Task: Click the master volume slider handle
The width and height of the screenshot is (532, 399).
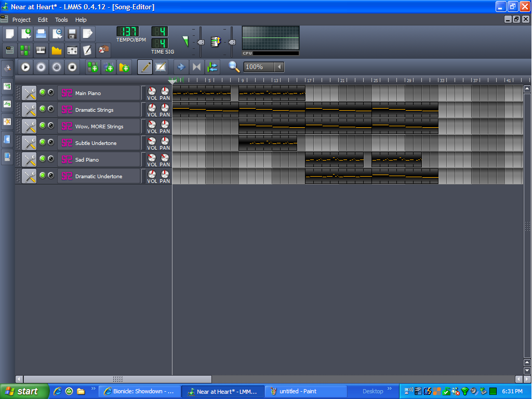Action: [201, 42]
